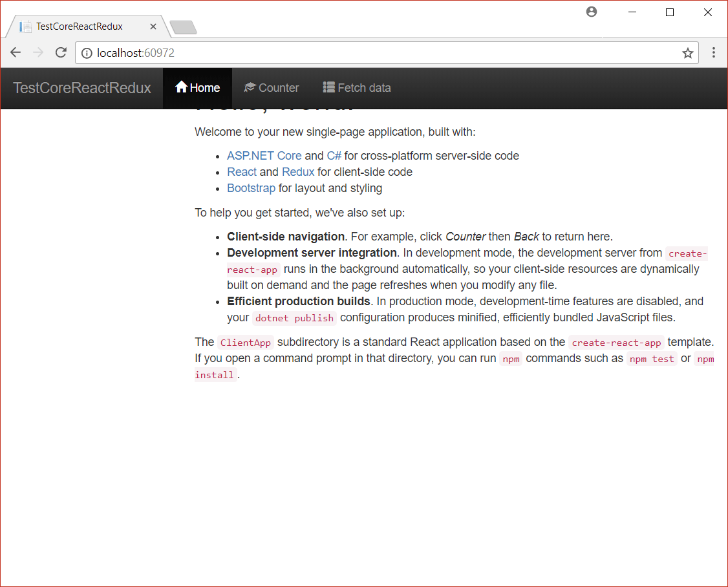Click the Chrome user profile icon
Screen dimensions: 728x587
tap(592, 12)
